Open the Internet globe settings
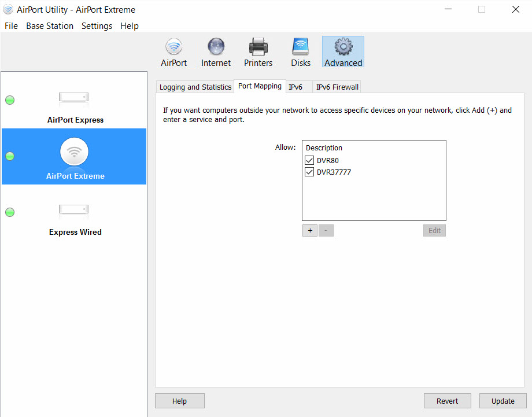The height and width of the screenshot is (417, 532). (x=216, y=52)
